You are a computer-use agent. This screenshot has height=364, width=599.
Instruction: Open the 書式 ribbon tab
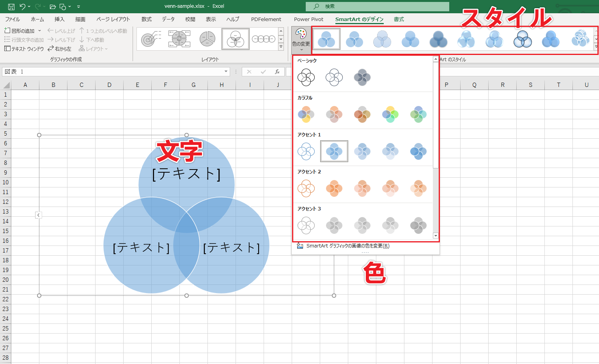click(x=399, y=19)
